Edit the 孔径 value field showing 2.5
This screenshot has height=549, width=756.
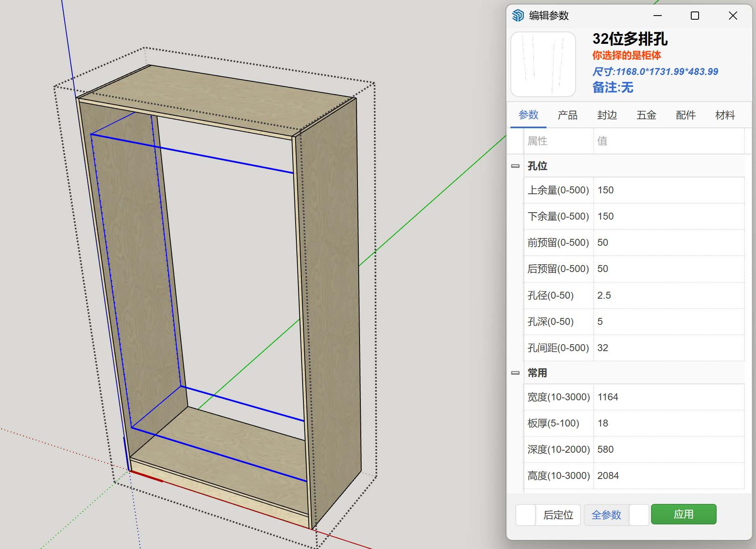point(635,295)
